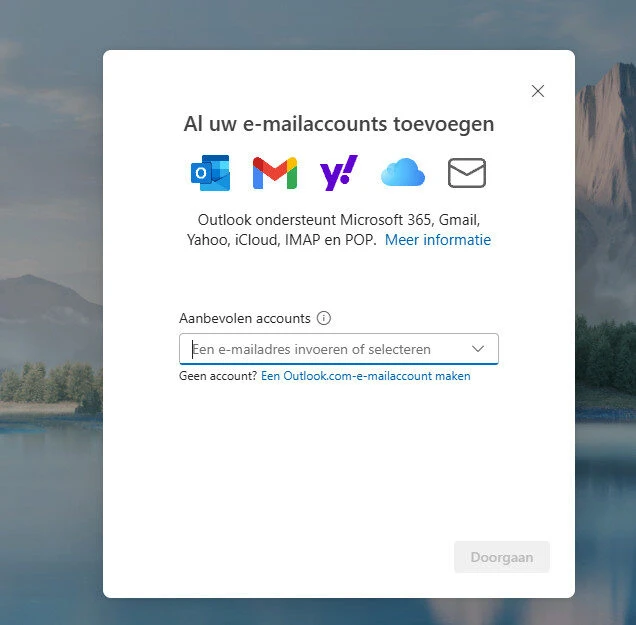Close the add-accounts dialog with the X

point(538,91)
